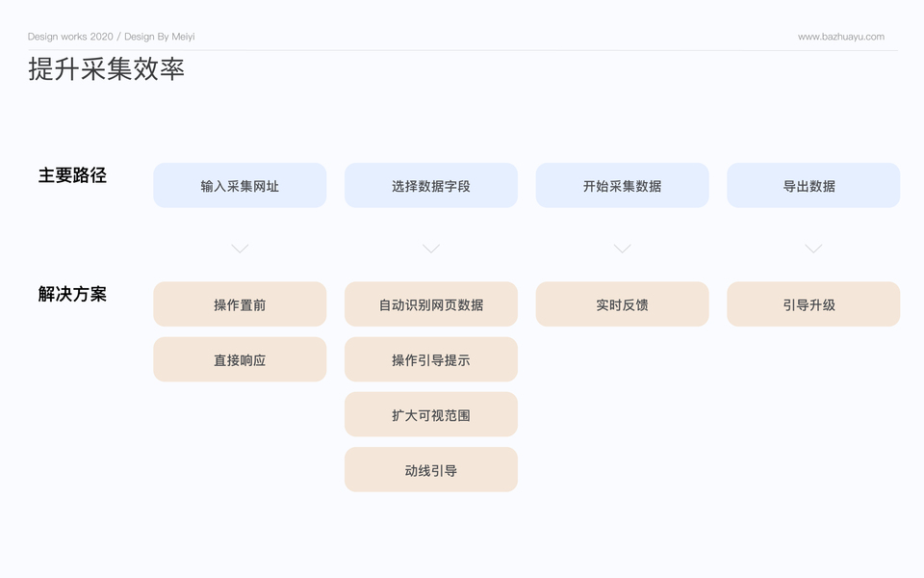Click the chevron below 导出数据
The image size is (924, 578).
pos(813,249)
